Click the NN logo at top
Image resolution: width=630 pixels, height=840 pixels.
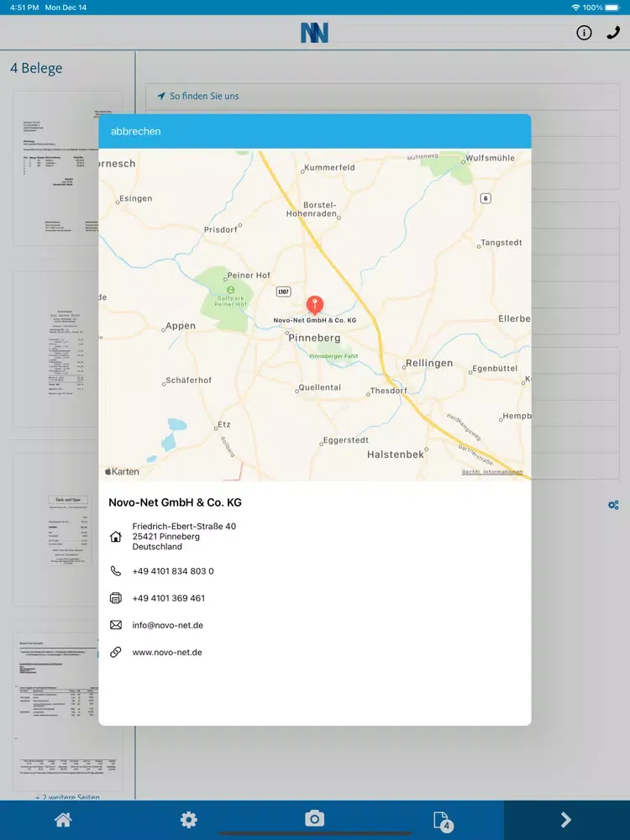314,33
